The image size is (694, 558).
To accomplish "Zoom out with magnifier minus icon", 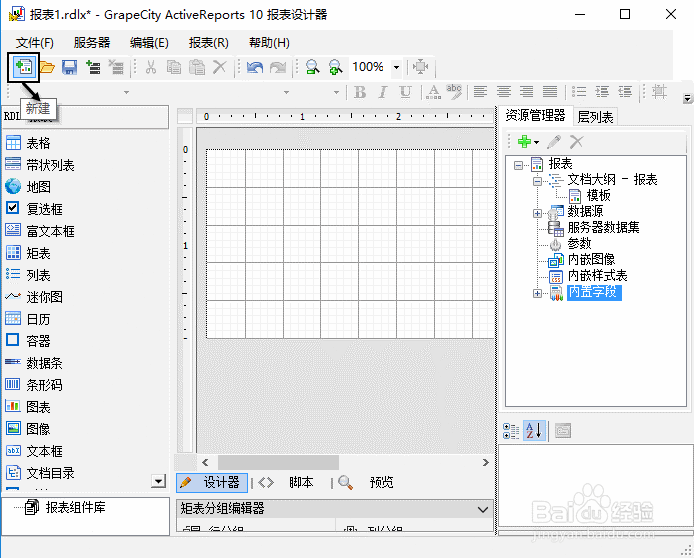I will tap(312, 67).
